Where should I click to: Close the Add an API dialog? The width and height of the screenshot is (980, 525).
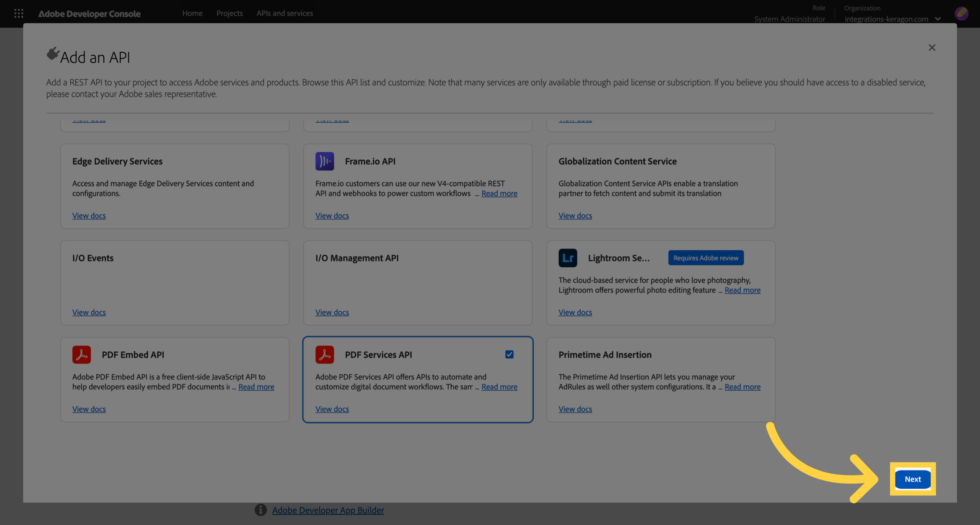point(932,48)
